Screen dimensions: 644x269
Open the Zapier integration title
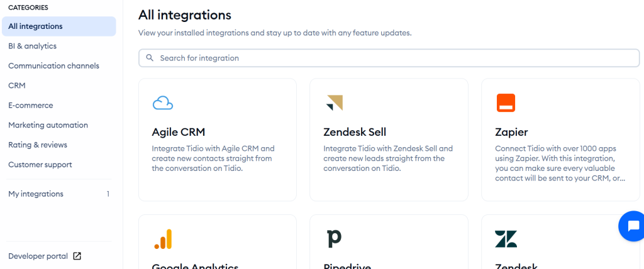[511, 132]
